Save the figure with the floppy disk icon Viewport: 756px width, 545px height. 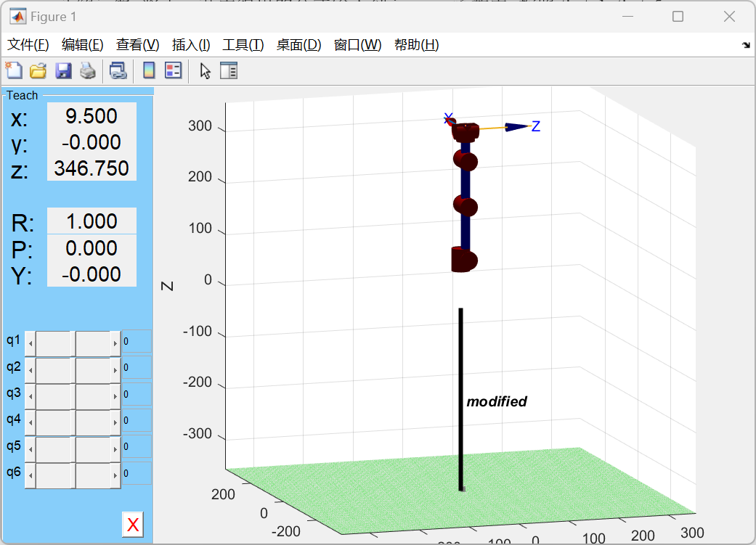[x=63, y=71]
